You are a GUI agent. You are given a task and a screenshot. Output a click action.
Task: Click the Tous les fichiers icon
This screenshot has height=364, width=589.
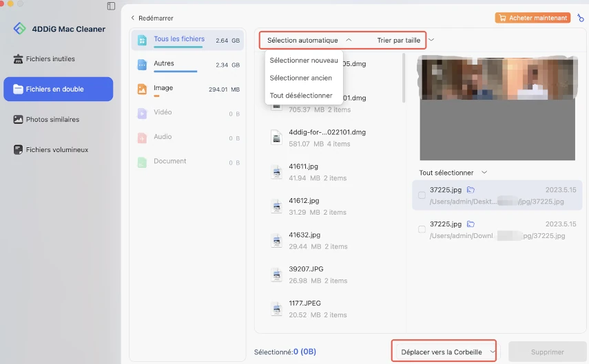142,40
